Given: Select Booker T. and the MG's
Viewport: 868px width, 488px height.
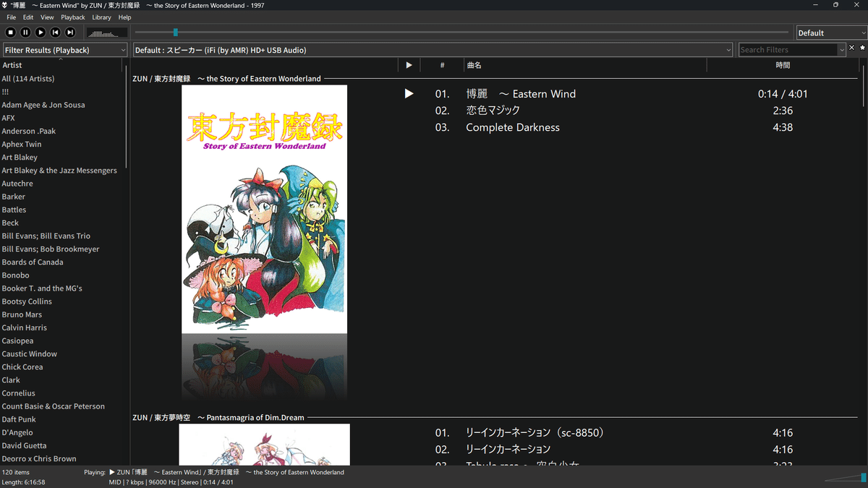Looking at the screenshot, I should 42,288.
